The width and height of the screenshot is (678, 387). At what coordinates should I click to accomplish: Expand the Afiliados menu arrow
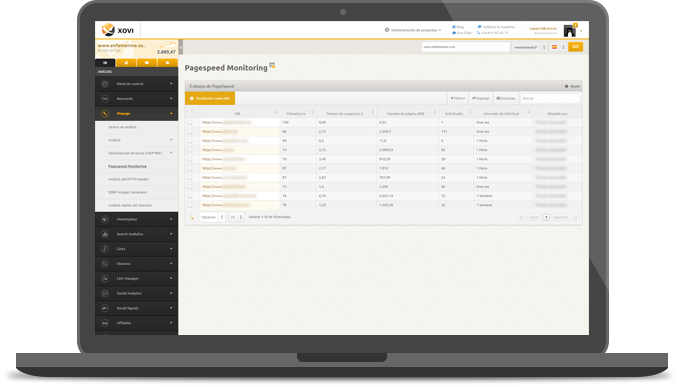point(171,323)
